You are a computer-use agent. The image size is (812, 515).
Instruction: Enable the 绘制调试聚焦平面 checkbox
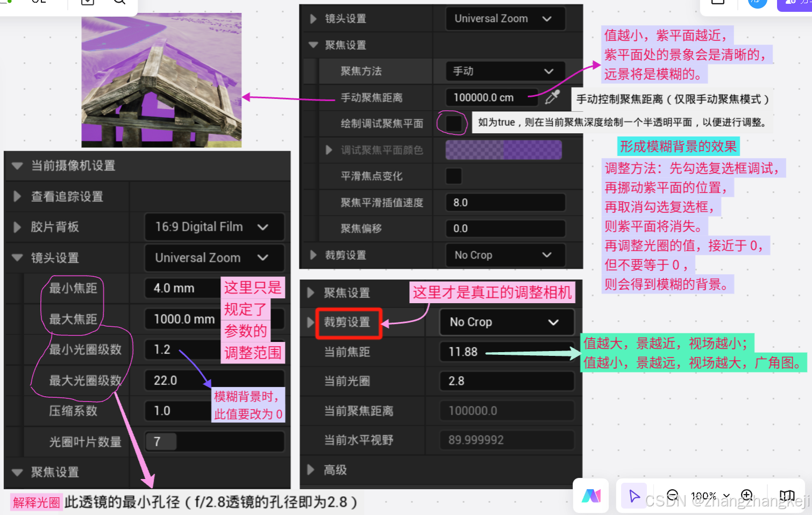point(452,123)
